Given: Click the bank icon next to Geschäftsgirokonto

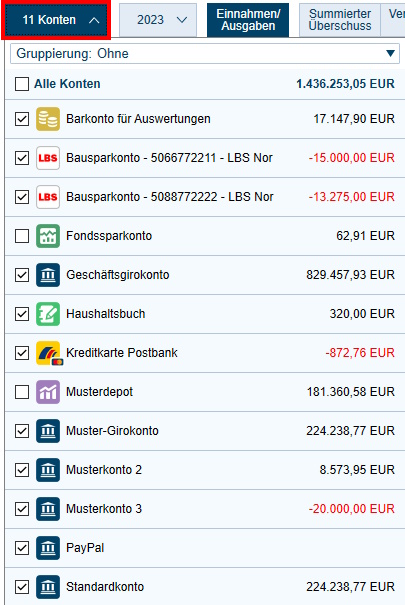Looking at the screenshot, I should click(x=48, y=275).
